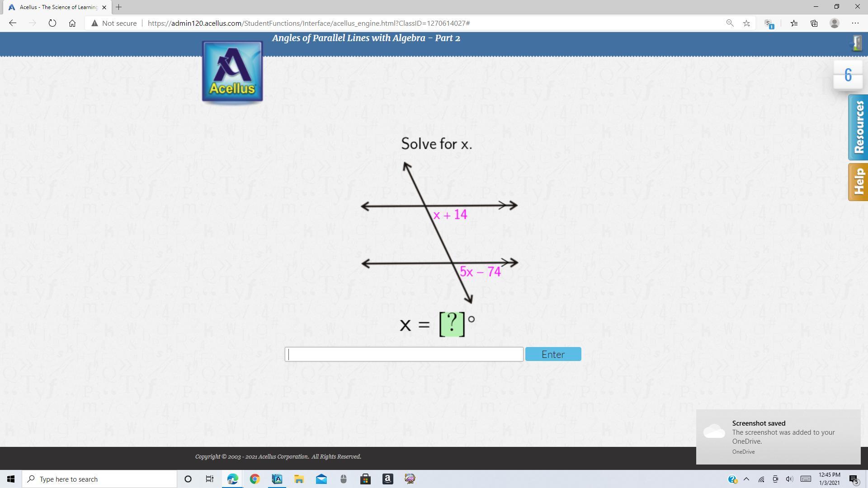Add page to favorites star icon
Screen dimensions: 868x488
coord(746,23)
